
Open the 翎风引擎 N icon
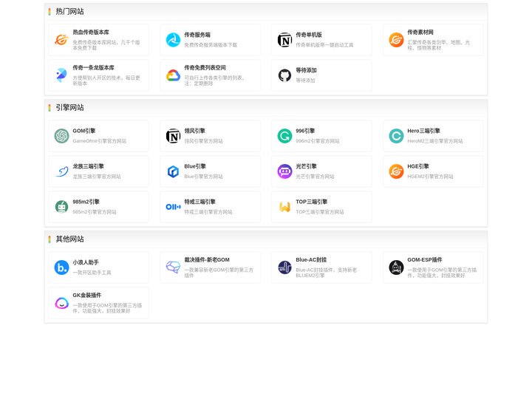click(x=173, y=136)
